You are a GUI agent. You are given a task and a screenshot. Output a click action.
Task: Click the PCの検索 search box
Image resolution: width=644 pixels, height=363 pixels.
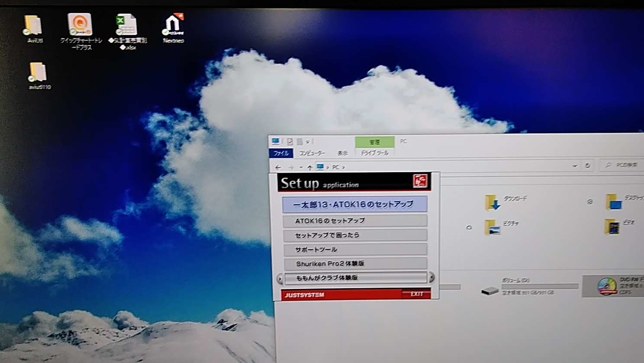[x=623, y=165]
